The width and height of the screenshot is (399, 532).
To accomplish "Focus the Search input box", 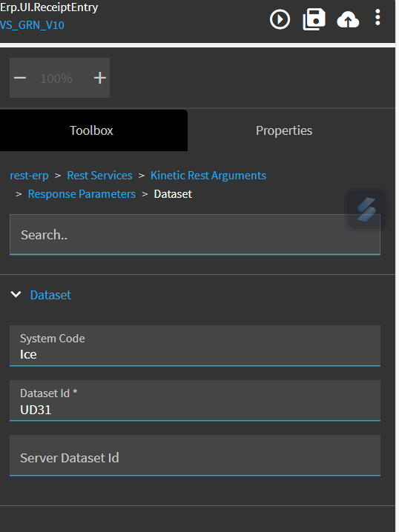I will tap(195, 234).
